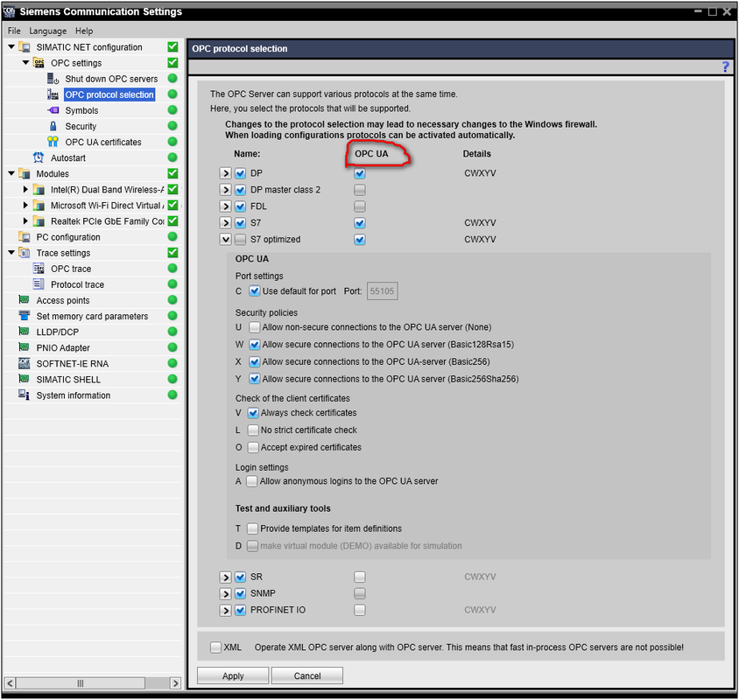This screenshot has height=700, width=739.
Task: Click the Trace settings folder icon
Action: (x=24, y=253)
